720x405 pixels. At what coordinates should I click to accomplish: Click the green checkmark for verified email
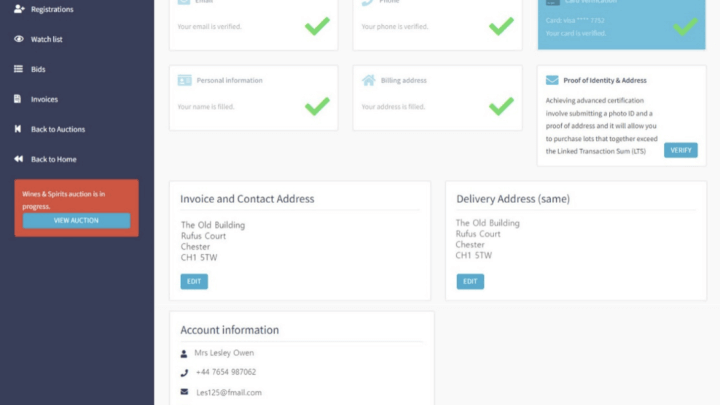click(x=317, y=25)
